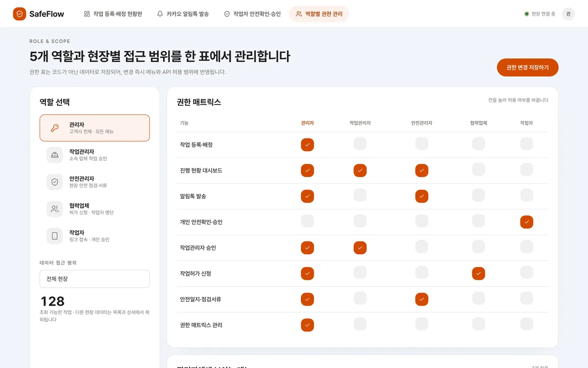Click the 협력업체 column header
Screen dimensions: 588x368
tap(479, 123)
